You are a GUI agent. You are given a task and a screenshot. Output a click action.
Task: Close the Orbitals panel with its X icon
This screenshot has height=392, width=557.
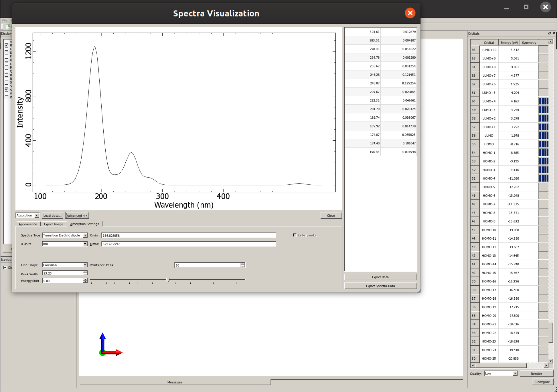coord(554,33)
